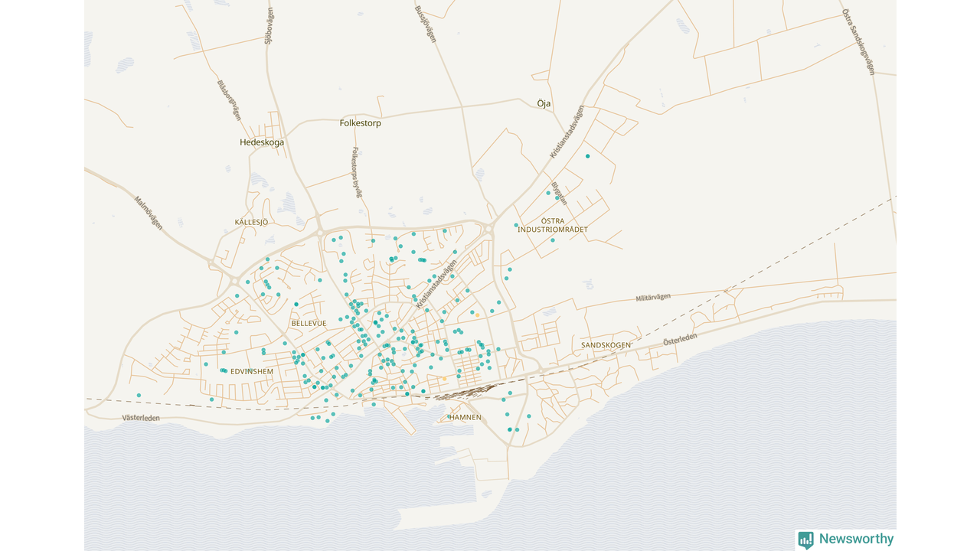
Task: Select the Sandskogen area label
Action: pos(606,345)
